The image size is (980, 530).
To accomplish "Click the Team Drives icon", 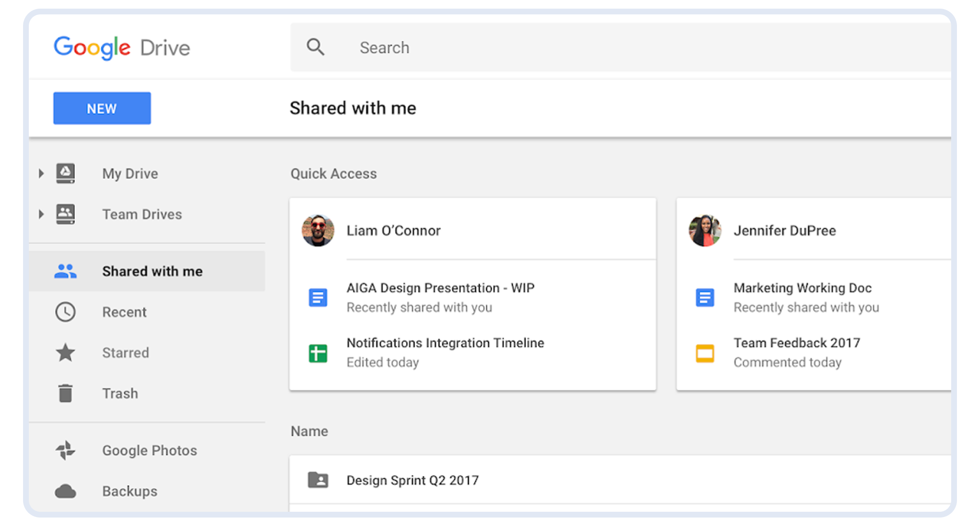I will pos(65,214).
